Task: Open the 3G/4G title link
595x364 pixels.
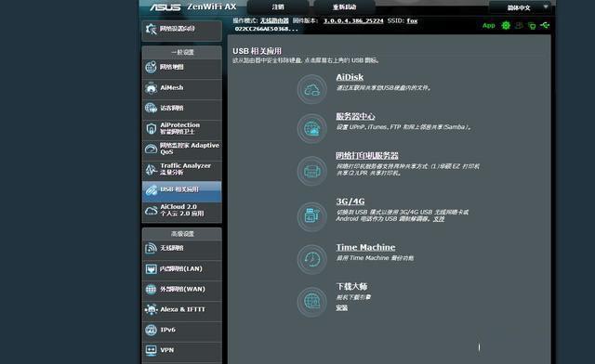Action: point(350,201)
